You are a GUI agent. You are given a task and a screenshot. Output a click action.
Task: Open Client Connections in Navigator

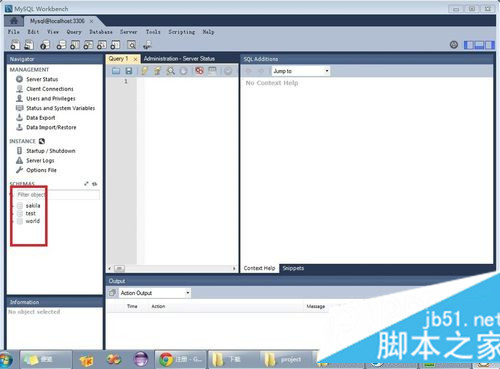click(x=50, y=89)
